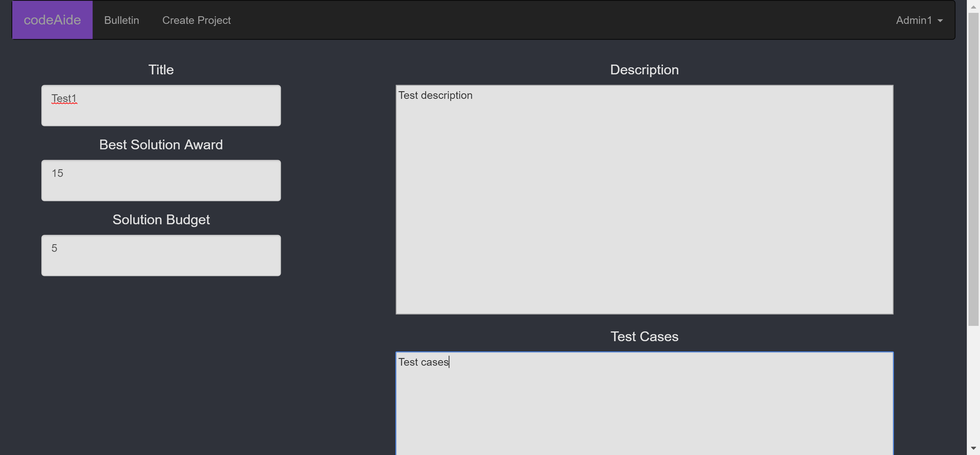Image resolution: width=980 pixels, height=455 pixels.
Task: Click inside the Description text area
Action: 644,200
